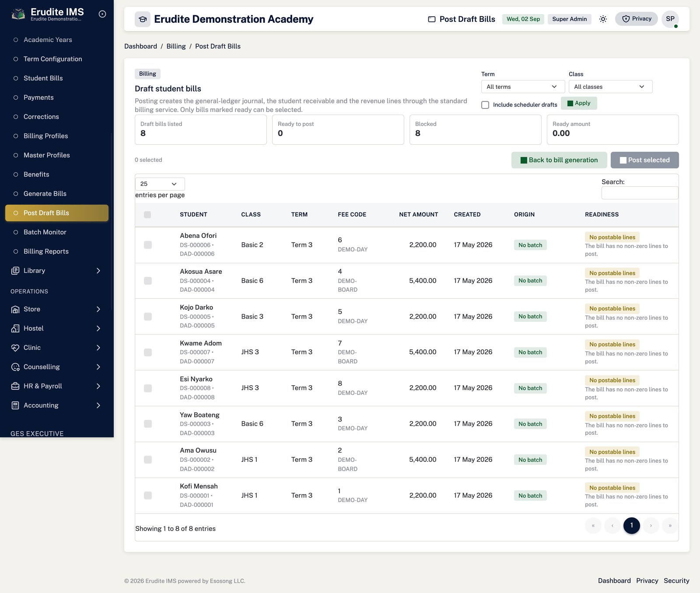Click the Clinic sidebar icon
Image resolution: width=700 pixels, height=593 pixels.
(x=15, y=348)
